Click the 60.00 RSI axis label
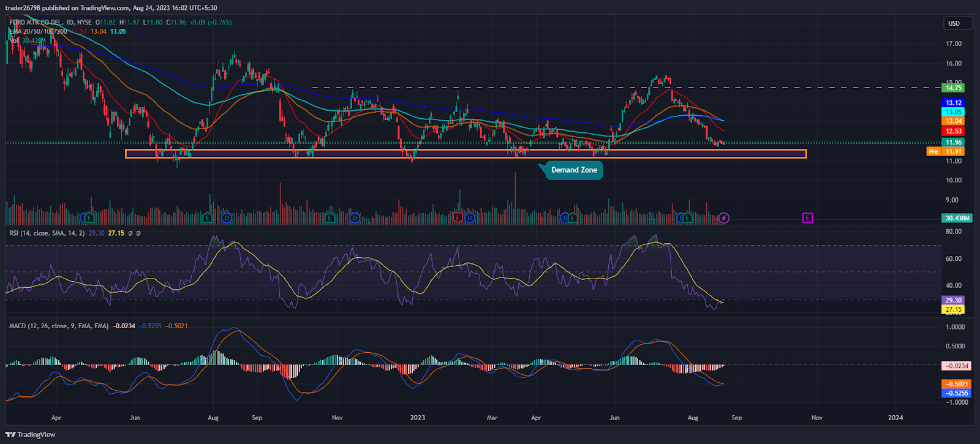 pos(954,258)
